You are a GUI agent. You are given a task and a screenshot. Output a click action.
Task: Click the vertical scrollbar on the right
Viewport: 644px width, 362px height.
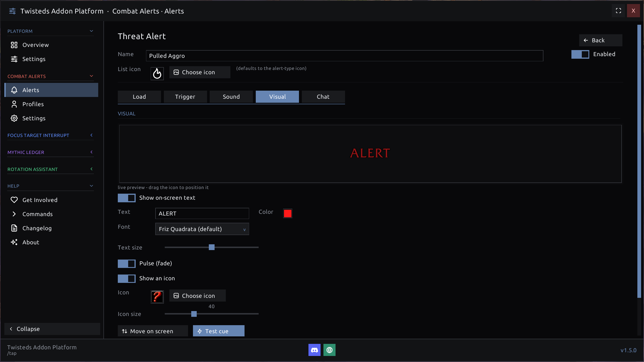[x=639, y=161]
